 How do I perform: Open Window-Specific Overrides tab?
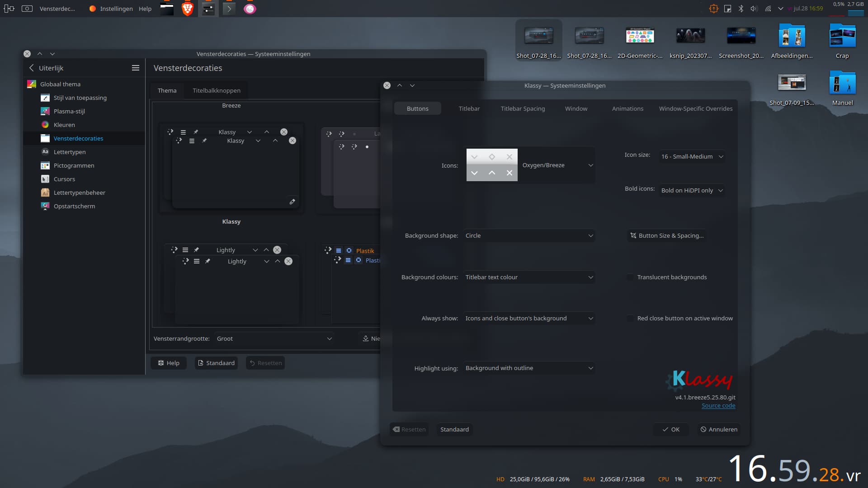695,108
